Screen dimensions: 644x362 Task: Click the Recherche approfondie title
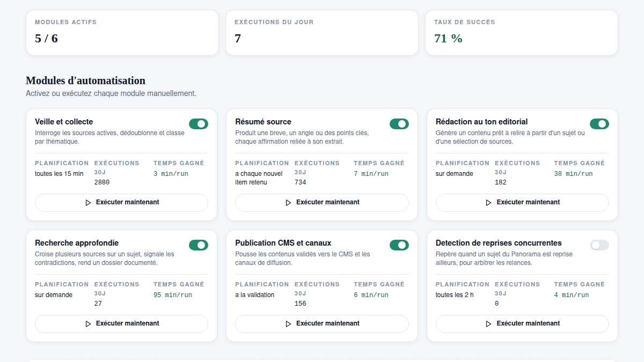[x=77, y=243]
